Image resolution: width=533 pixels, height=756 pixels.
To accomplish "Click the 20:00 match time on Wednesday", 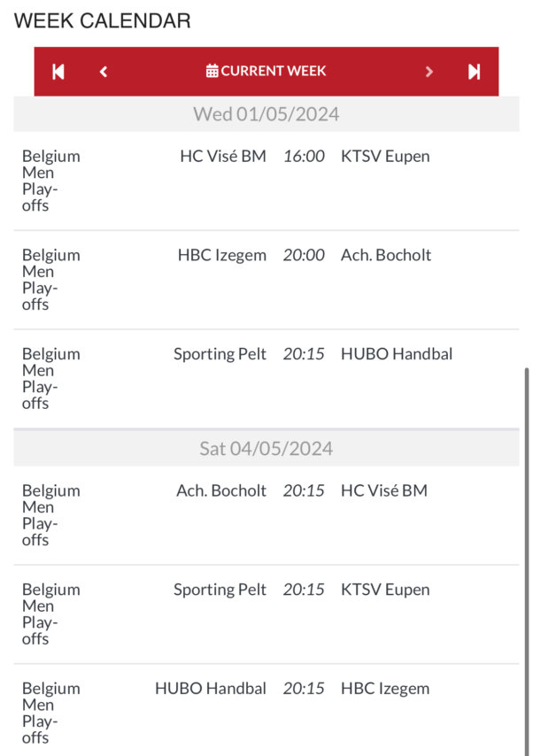I will pos(304,255).
